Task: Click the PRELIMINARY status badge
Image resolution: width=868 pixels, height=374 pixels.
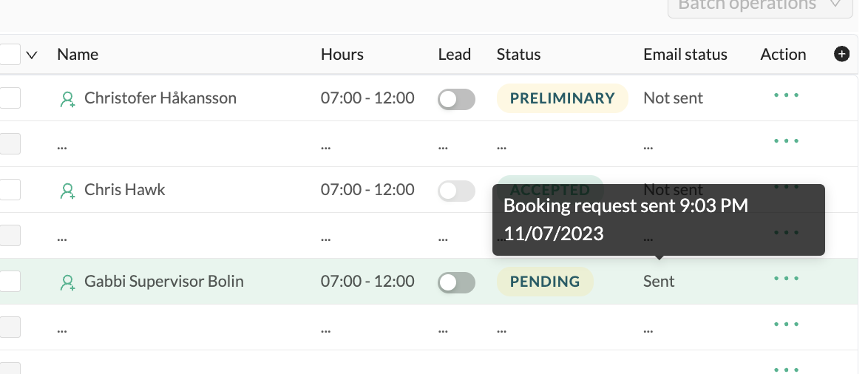Action: pos(563,98)
